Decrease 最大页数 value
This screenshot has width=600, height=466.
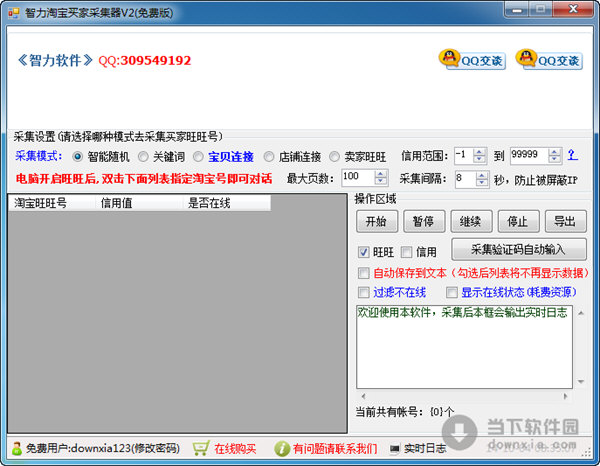[x=380, y=181]
